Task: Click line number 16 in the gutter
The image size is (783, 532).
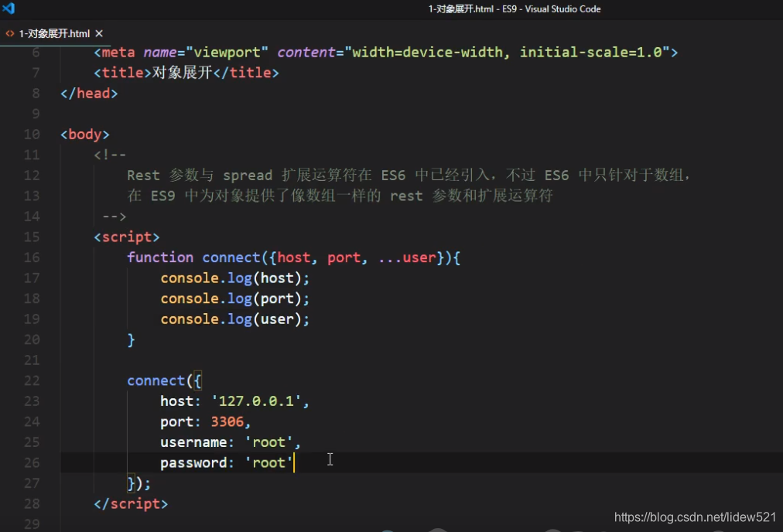Action: point(32,257)
